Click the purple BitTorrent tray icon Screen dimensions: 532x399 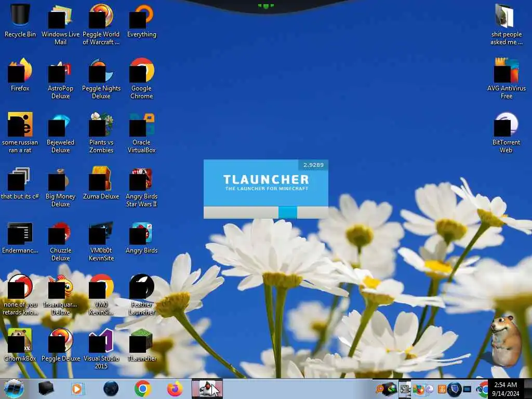[x=430, y=389]
